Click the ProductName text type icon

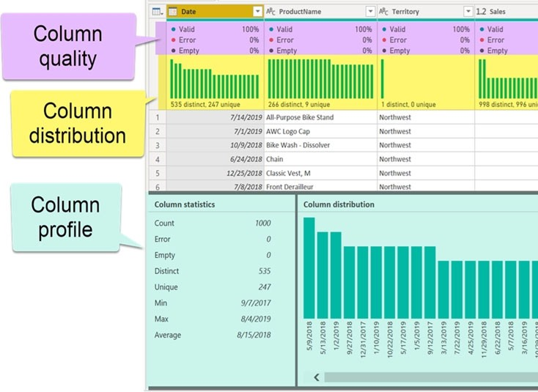[x=271, y=11]
